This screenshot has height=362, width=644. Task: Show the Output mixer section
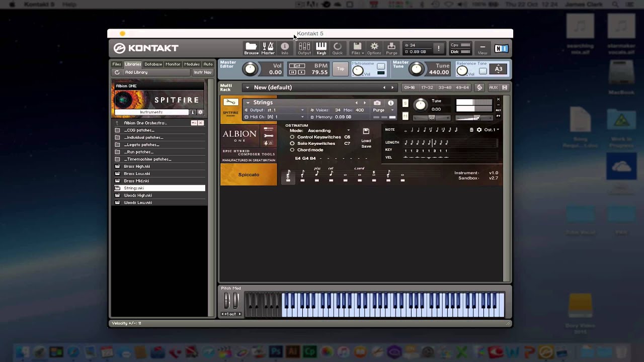point(304,48)
